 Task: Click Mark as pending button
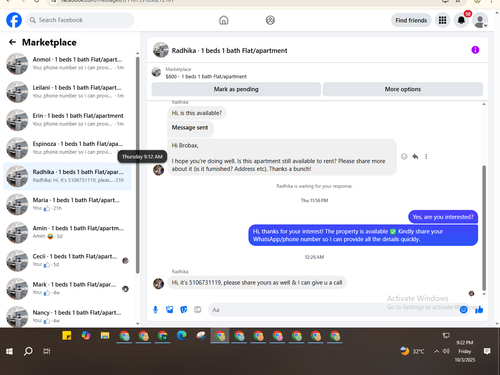(x=236, y=89)
